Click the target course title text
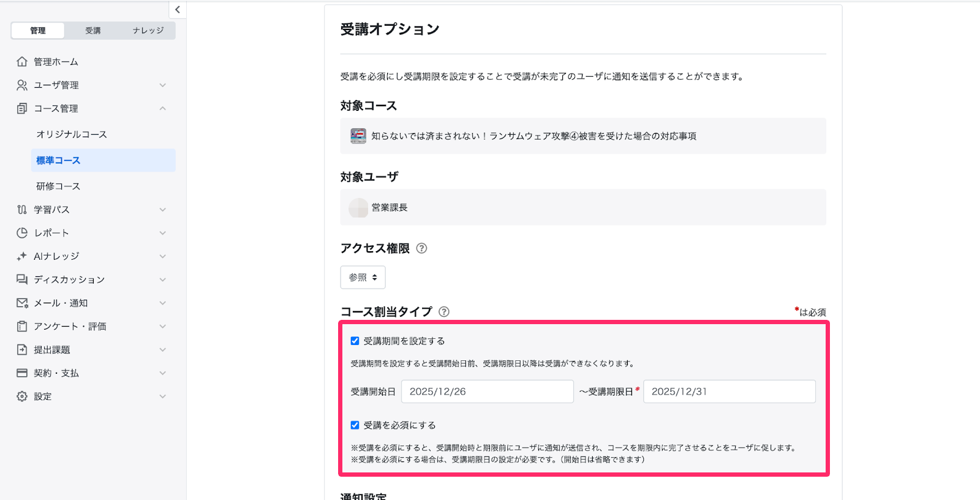This screenshot has width=980, height=500. pos(533,136)
